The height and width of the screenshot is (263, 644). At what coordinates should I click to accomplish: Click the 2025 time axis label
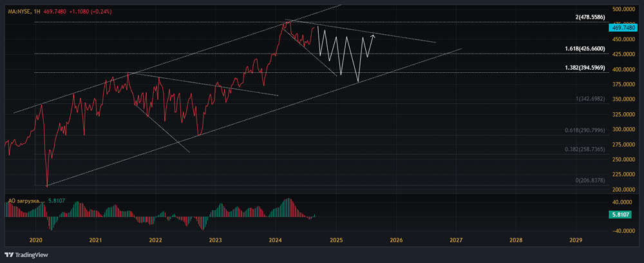point(336,240)
